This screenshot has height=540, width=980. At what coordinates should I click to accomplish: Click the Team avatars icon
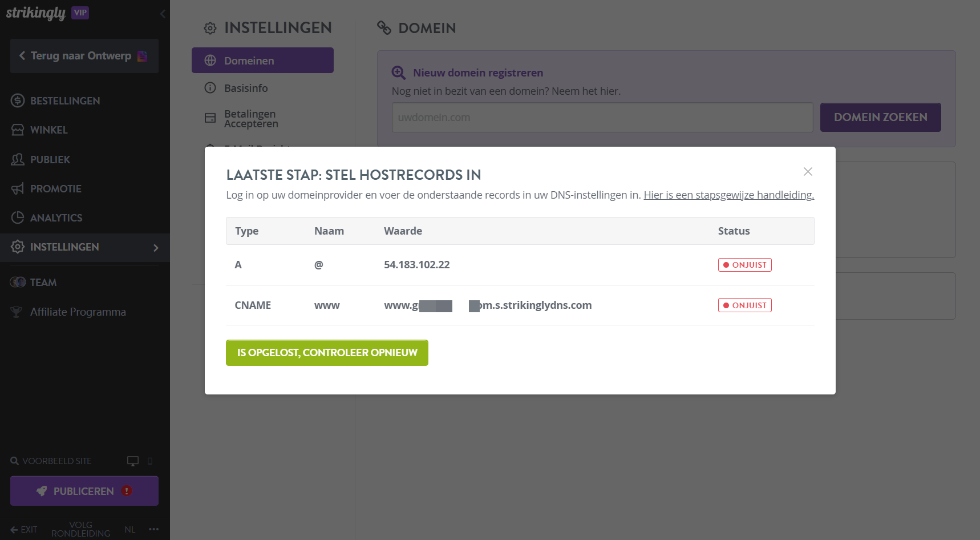coord(18,282)
